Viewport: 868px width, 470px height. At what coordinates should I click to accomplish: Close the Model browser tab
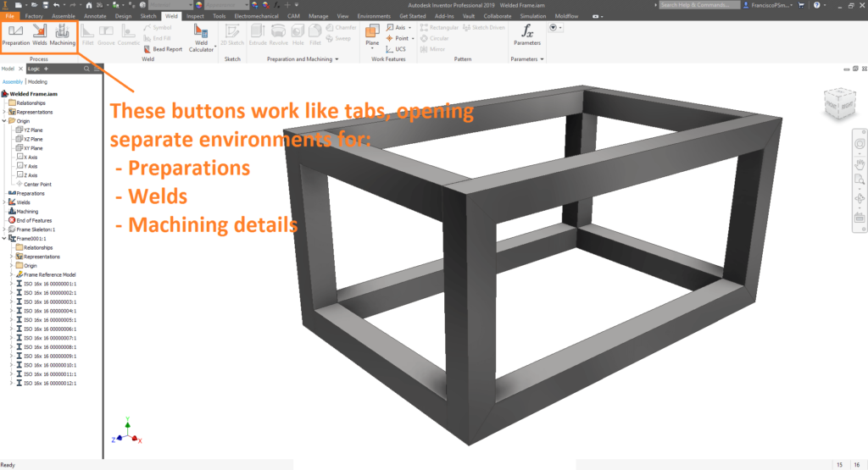click(20, 69)
